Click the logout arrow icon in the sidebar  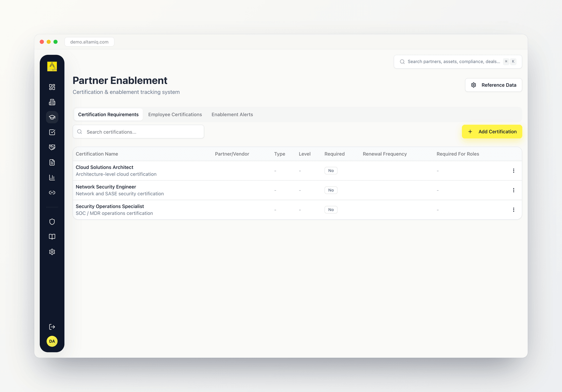(52, 327)
